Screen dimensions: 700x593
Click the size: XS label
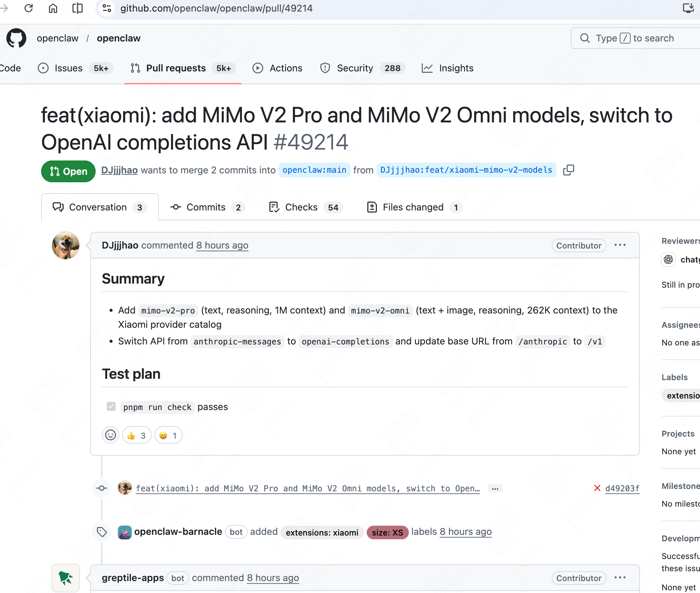(387, 532)
